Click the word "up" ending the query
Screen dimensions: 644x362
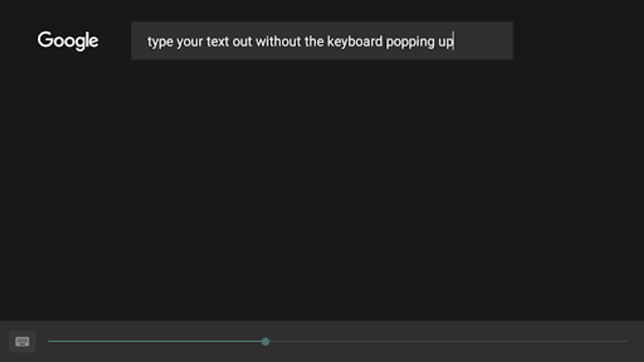(x=446, y=41)
